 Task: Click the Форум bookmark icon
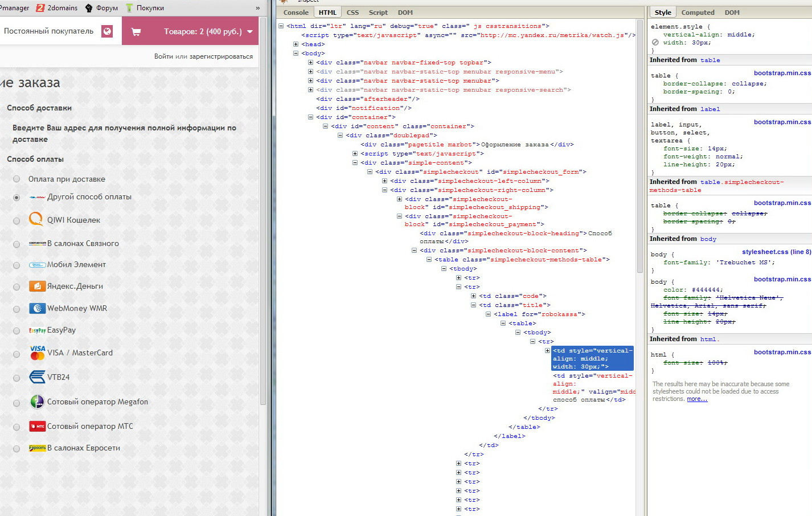[89, 8]
